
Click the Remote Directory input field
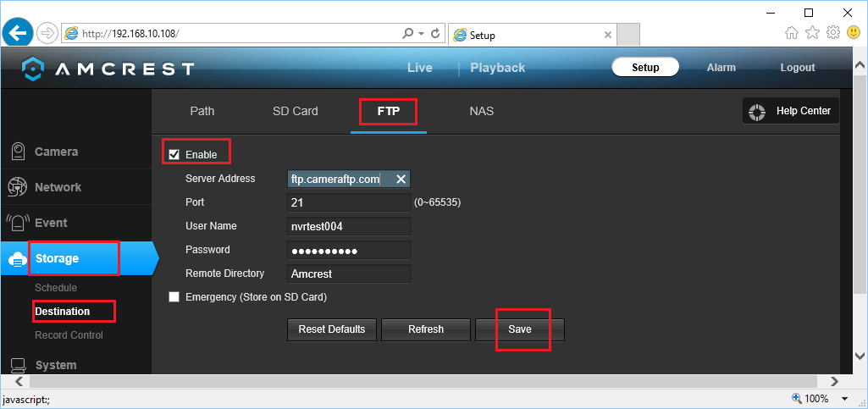pos(349,274)
